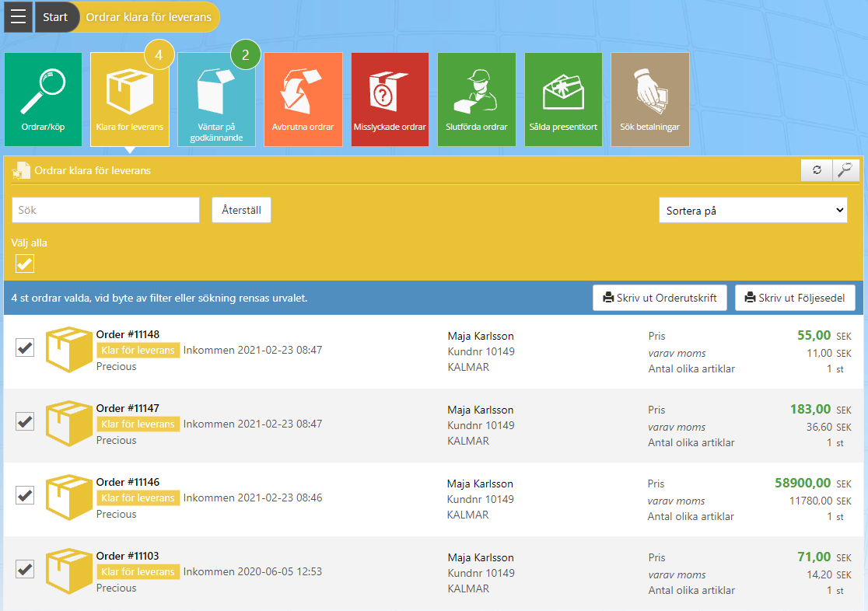
Task: Open Order #11146 title
Action: point(128,482)
